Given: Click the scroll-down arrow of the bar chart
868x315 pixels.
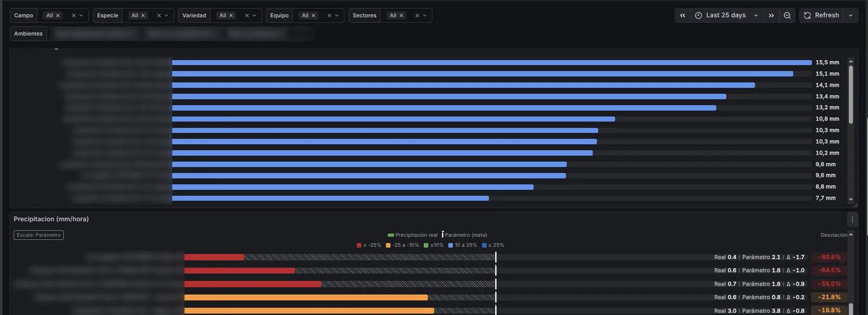Looking at the screenshot, I should click(851, 200).
